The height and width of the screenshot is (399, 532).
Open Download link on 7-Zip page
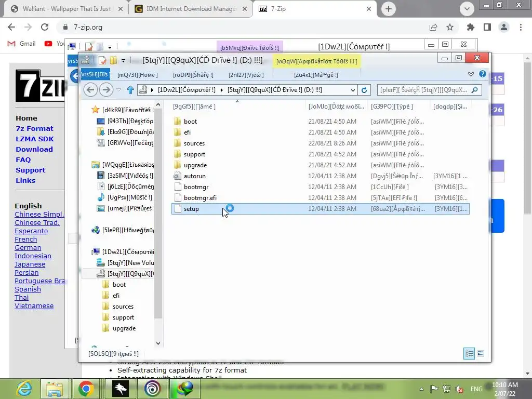[x=34, y=149]
